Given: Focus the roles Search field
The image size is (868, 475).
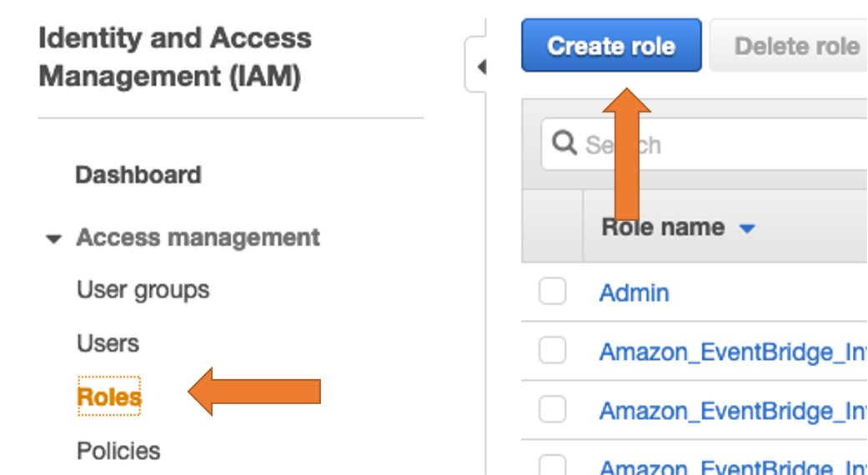Looking at the screenshot, I should [704, 144].
